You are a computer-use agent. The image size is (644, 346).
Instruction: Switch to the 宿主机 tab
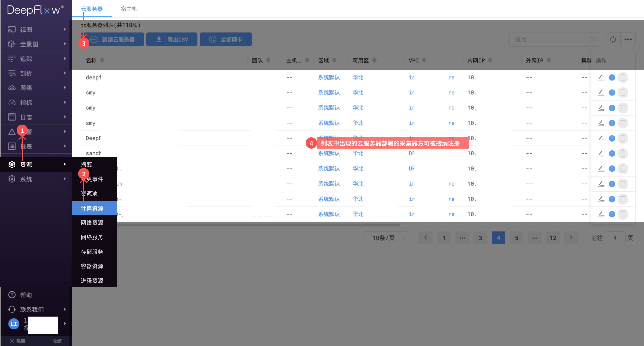[x=129, y=9]
